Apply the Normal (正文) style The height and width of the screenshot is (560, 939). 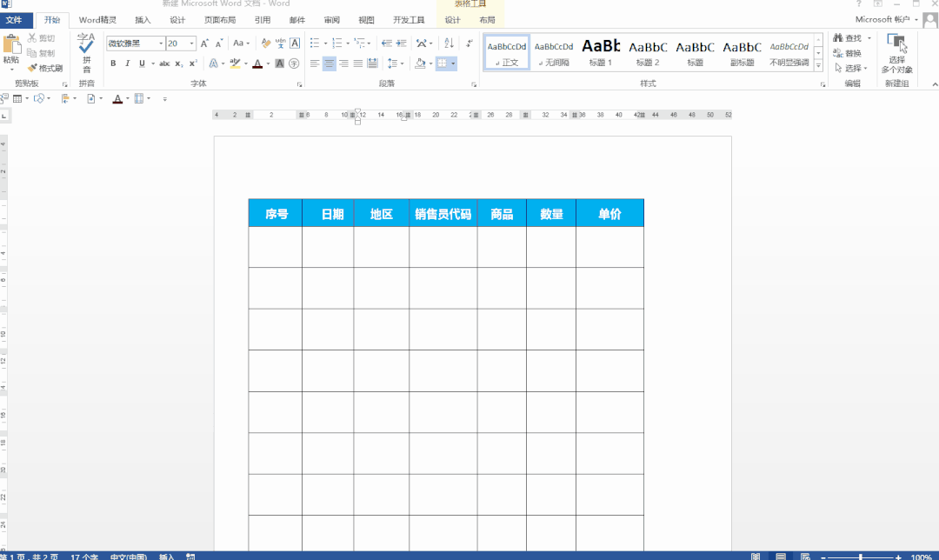pos(507,52)
